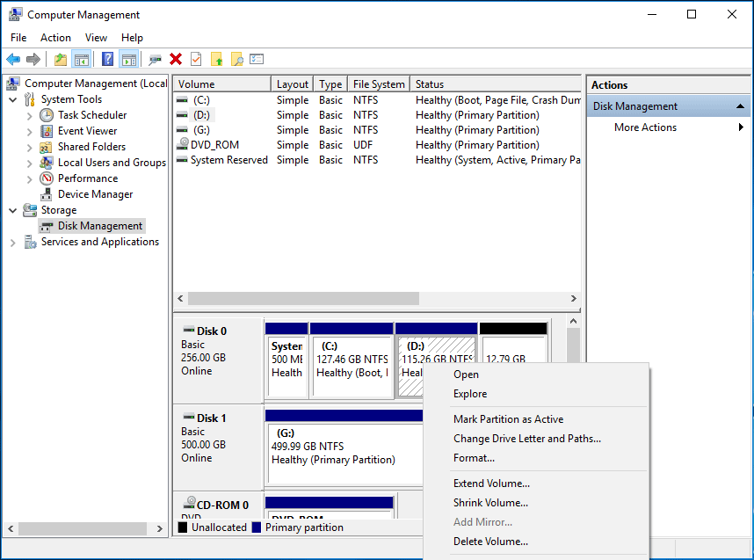Open the Help menu
The height and width of the screenshot is (560, 754).
pyautogui.click(x=132, y=38)
